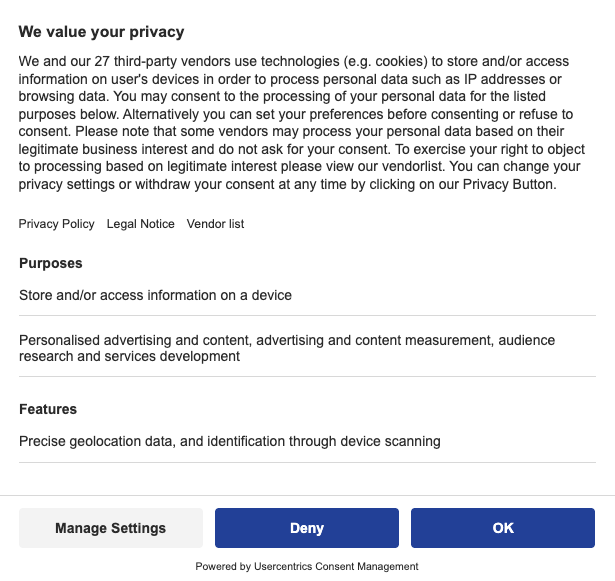The height and width of the screenshot is (581, 615).
Task: View the Legal Notice link
Action: [140, 224]
